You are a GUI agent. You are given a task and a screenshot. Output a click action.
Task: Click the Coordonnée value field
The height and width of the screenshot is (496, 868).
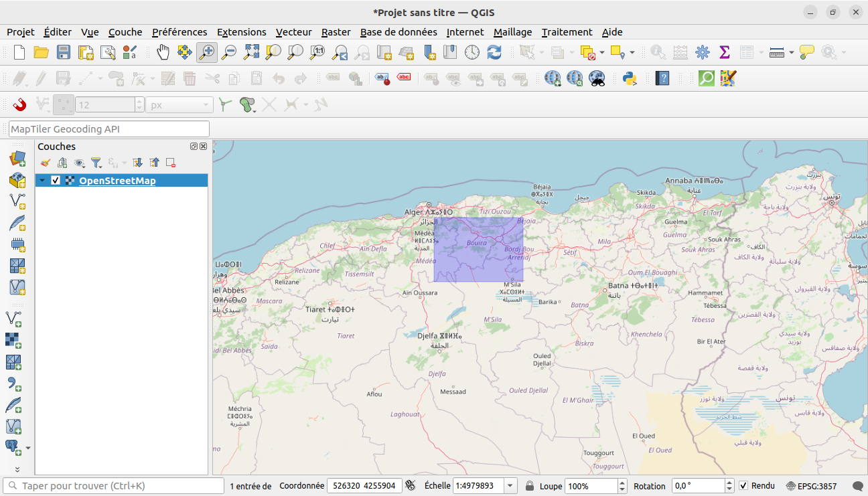tap(364, 486)
